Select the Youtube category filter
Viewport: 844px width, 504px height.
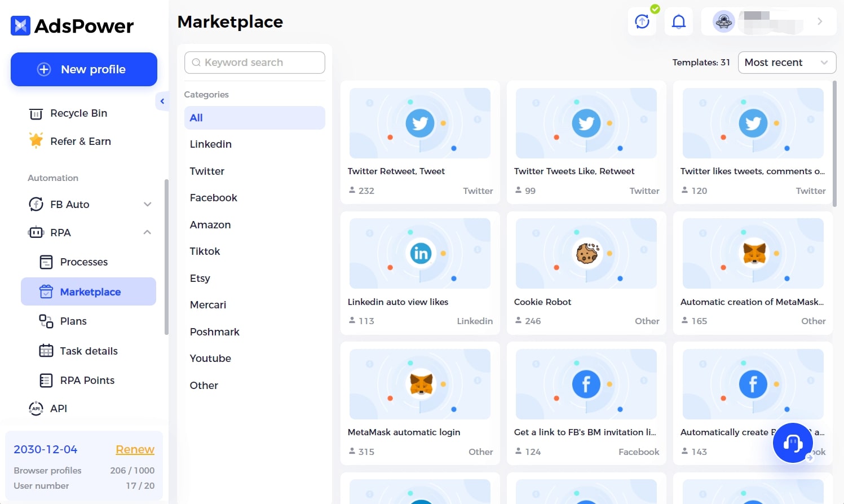point(210,359)
